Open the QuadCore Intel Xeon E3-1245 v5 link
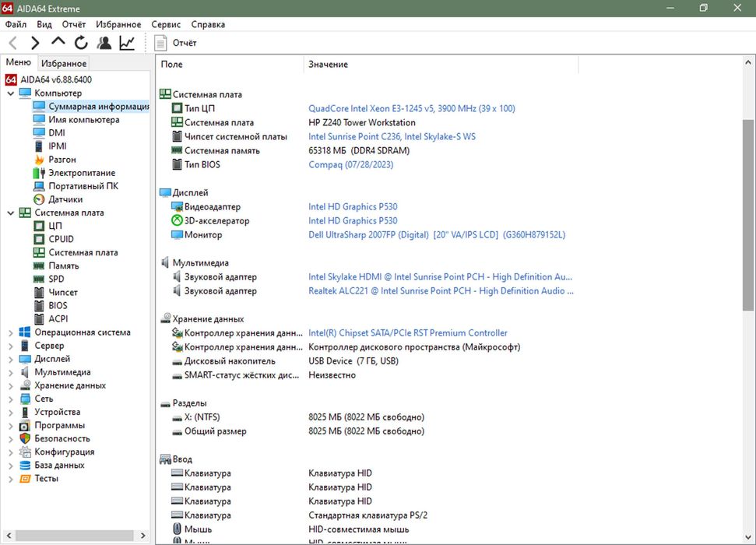Screen dimensions: 756x545 tap(411, 108)
